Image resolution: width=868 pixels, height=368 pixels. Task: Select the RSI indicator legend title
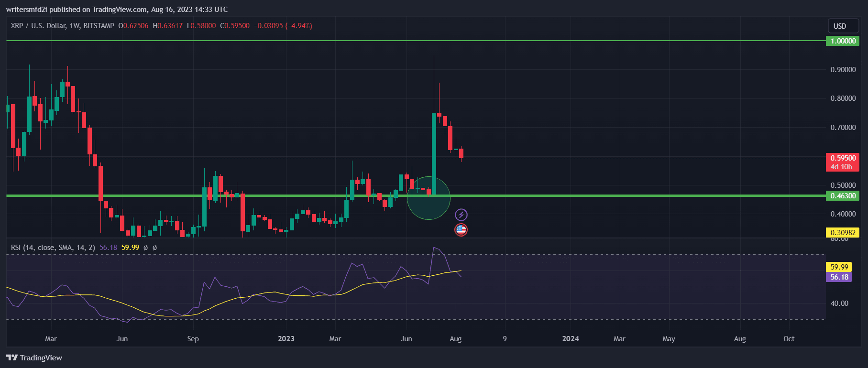point(53,248)
